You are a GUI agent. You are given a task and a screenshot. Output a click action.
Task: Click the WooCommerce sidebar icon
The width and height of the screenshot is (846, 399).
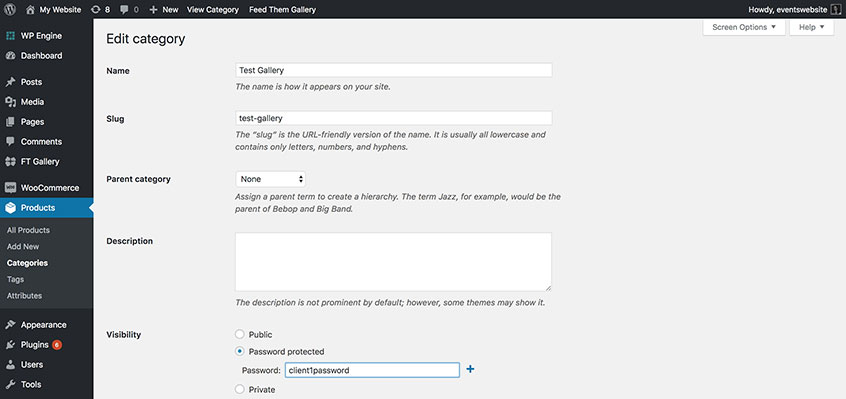point(10,188)
